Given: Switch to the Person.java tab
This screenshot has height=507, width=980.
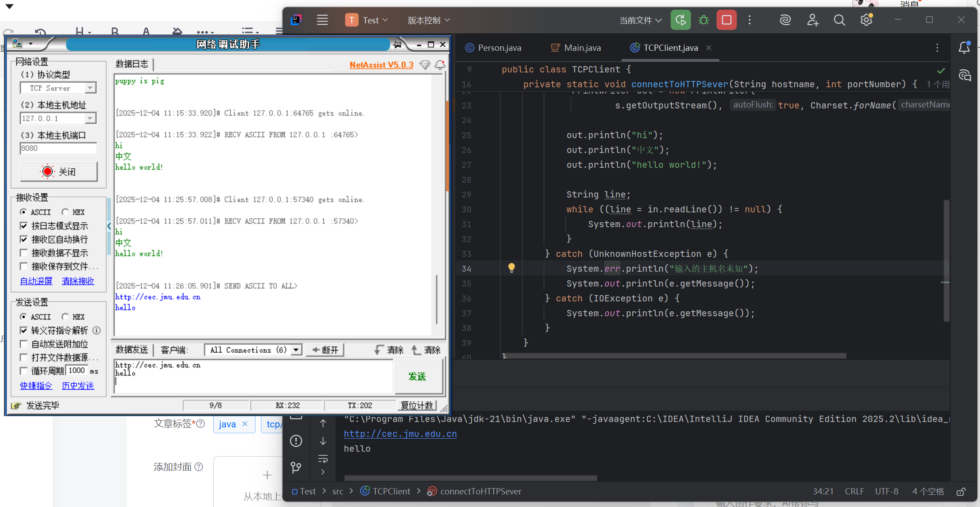Looking at the screenshot, I should pos(499,48).
